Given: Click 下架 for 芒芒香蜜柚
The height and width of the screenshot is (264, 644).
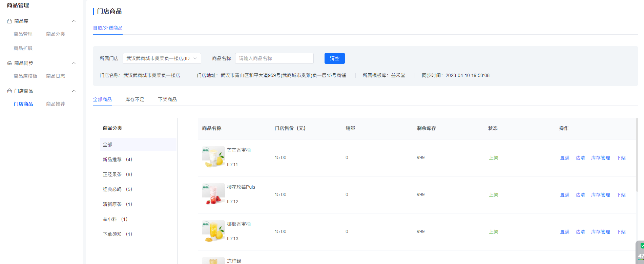Looking at the screenshot, I should click(621, 158).
